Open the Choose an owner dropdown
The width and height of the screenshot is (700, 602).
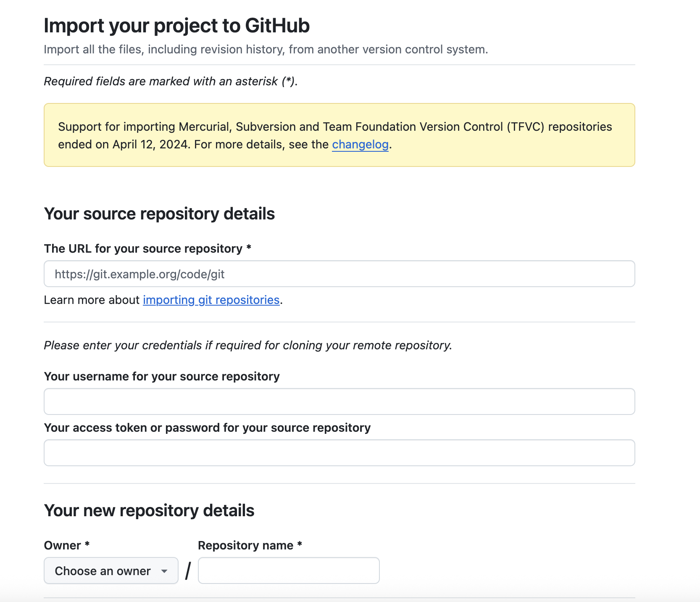(x=111, y=571)
